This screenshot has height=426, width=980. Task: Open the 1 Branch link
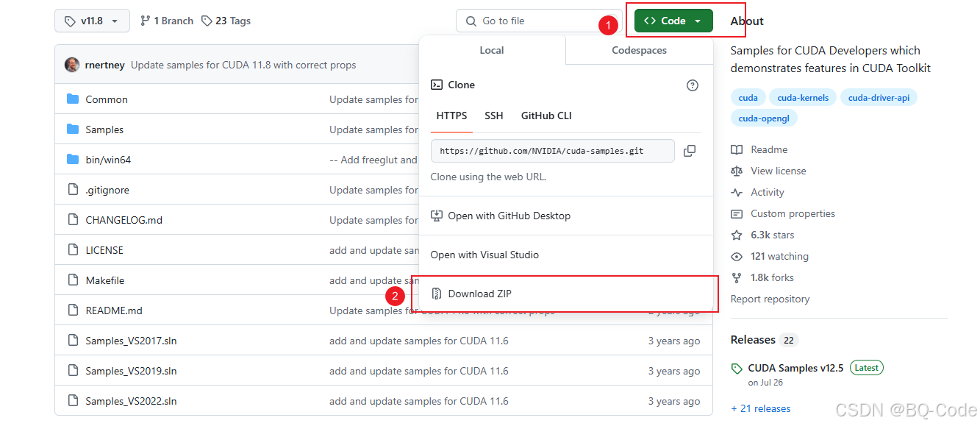click(x=166, y=21)
